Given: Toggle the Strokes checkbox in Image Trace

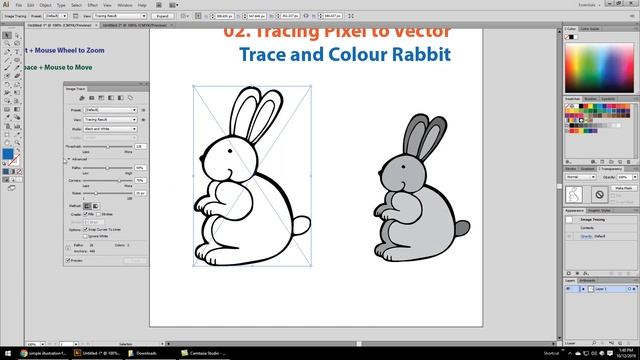Looking at the screenshot, I should click(x=98, y=214).
